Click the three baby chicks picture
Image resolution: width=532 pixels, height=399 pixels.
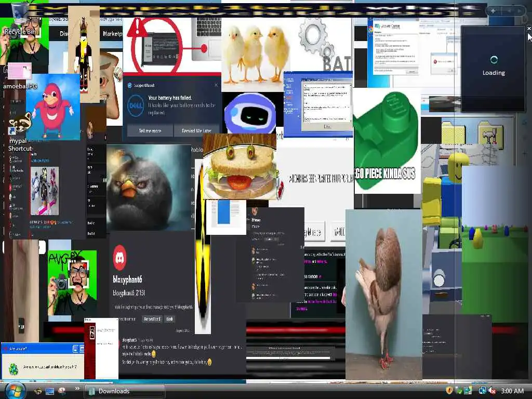pyautogui.click(x=255, y=54)
